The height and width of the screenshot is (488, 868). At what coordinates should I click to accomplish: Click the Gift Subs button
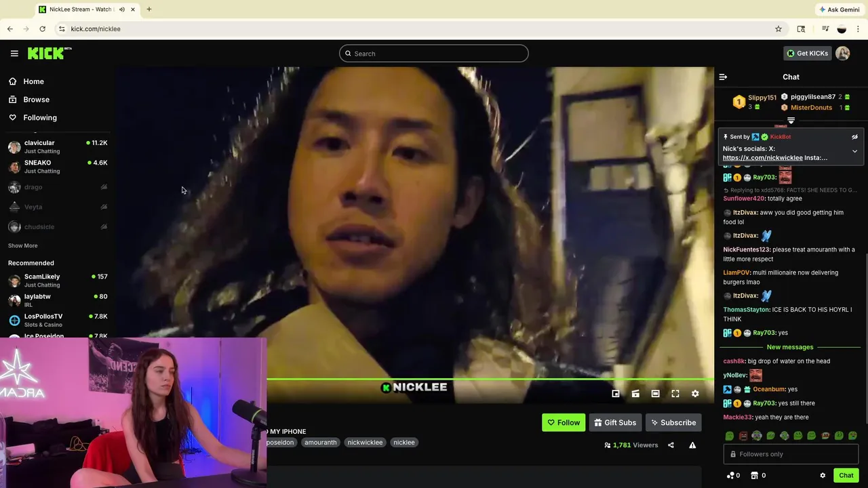click(615, 423)
